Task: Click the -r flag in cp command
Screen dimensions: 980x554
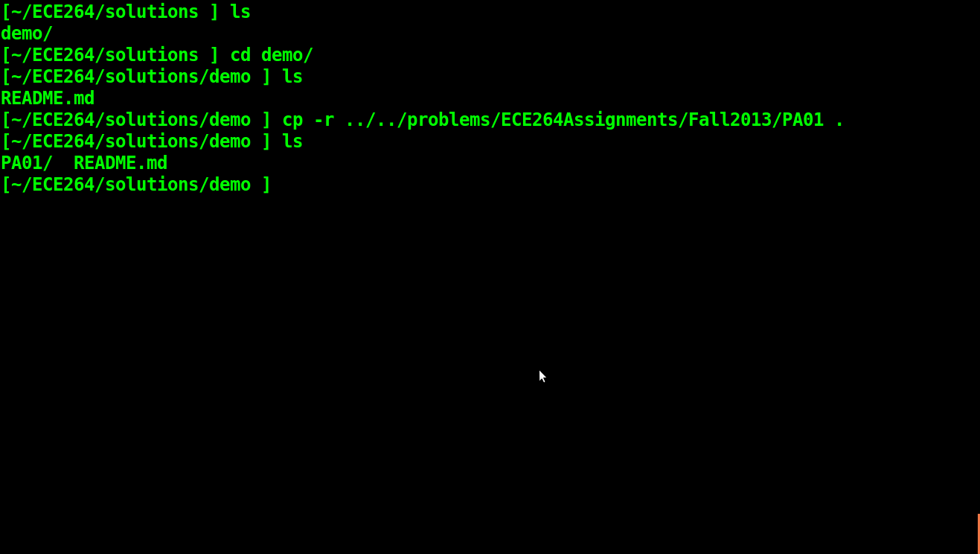Action: click(324, 120)
